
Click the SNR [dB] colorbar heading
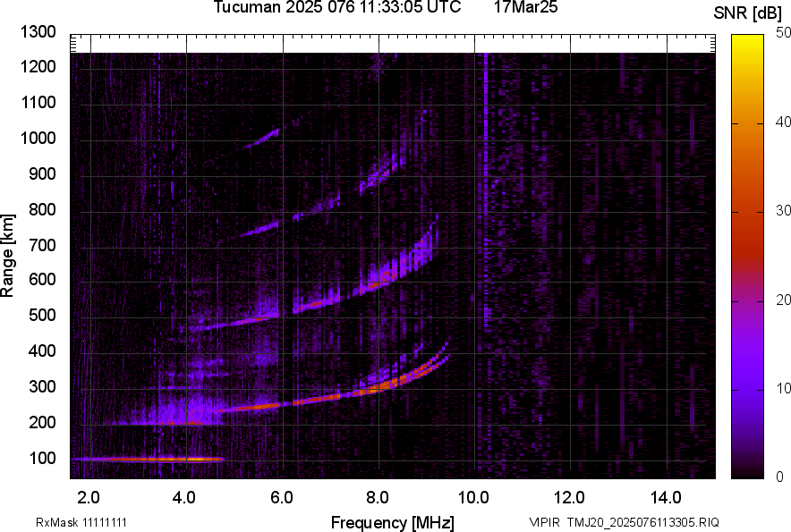(x=747, y=13)
